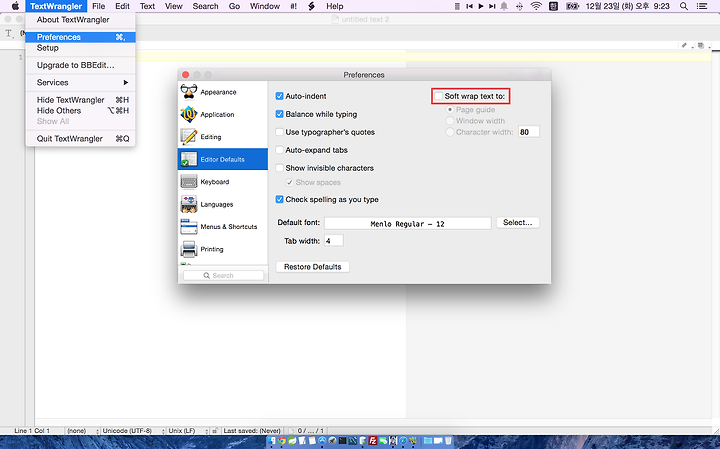Open the Menus & Shortcuts pane

[222, 227]
